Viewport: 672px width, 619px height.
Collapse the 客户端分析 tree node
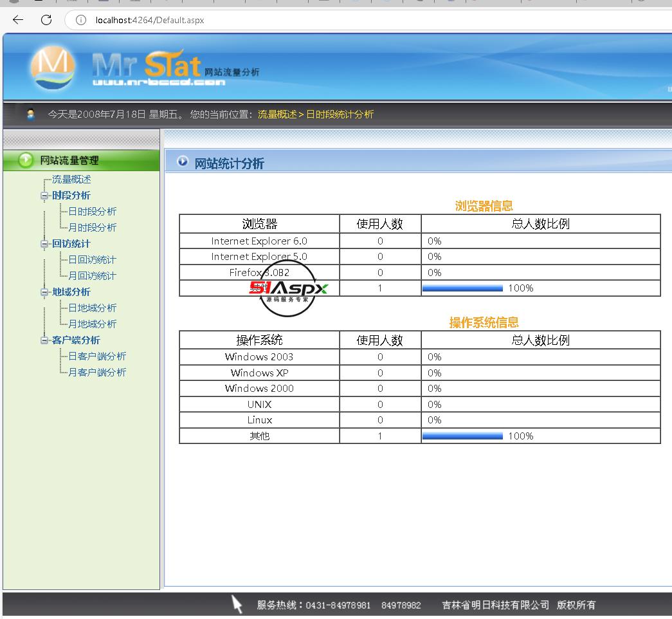point(44,340)
